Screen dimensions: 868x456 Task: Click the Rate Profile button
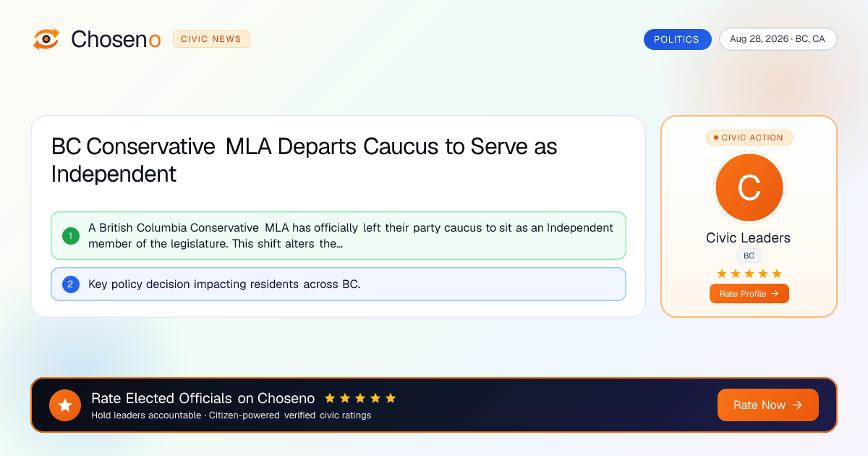click(749, 294)
